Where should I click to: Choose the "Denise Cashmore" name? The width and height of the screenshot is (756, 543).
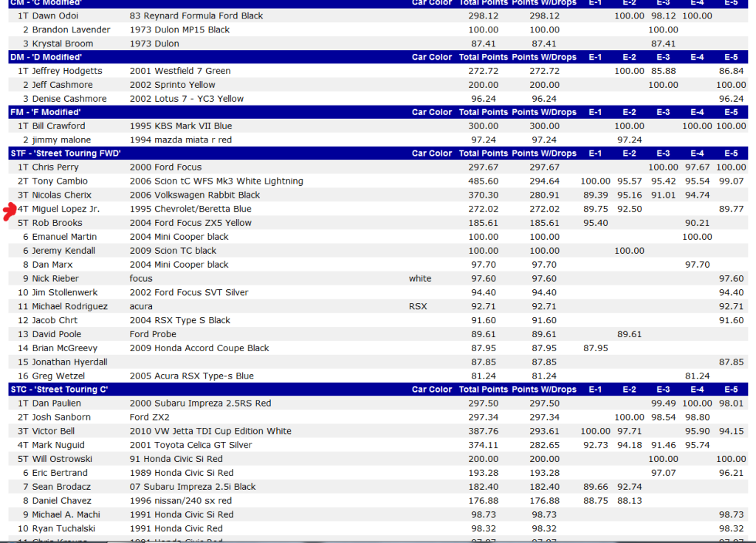point(69,100)
